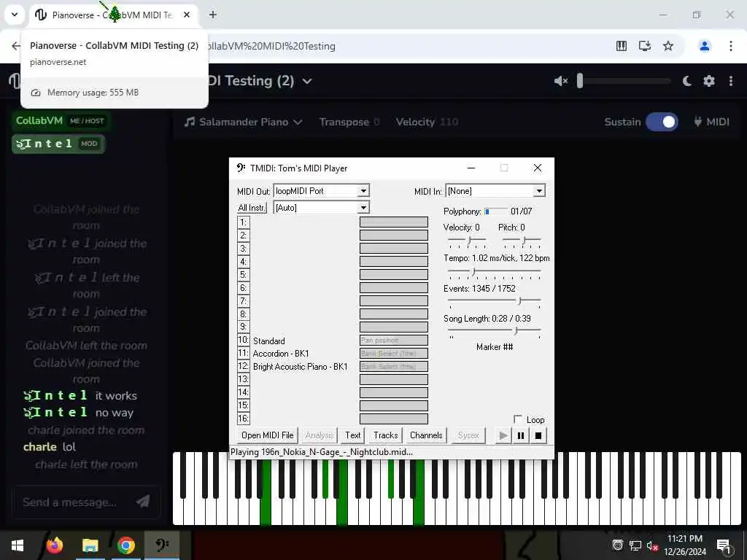This screenshot has height=560, width=747.
Task: Launch Firefox from the taskbar
Action: [x=54, y=545]
